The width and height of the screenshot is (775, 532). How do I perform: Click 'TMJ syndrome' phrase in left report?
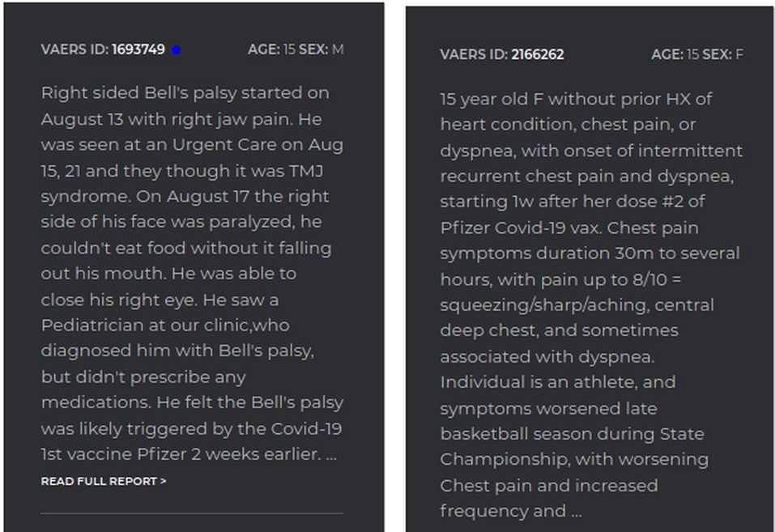182,184
